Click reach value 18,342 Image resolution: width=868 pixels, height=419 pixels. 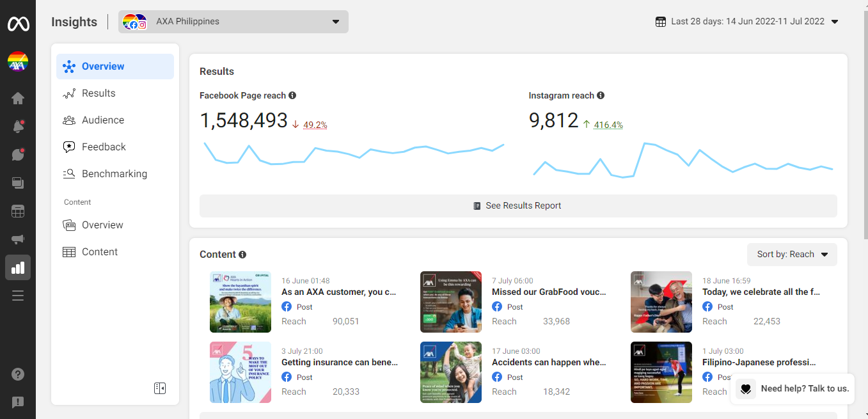tap(556, 392)
